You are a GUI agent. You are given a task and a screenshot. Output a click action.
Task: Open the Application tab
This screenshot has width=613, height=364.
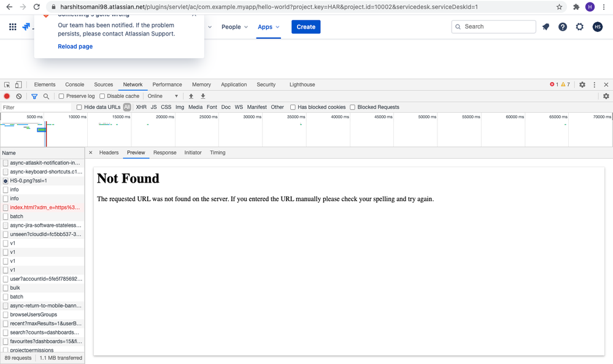pos(234,85)
